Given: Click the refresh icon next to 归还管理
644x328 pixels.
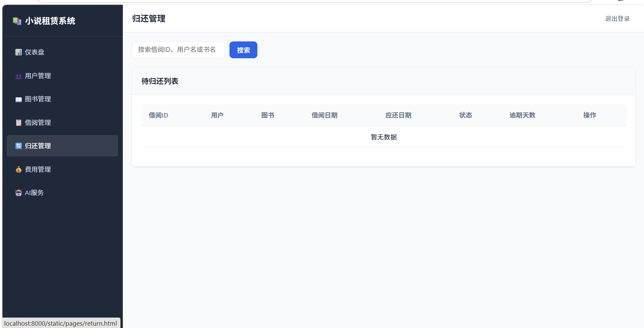Looking at the screenshot, I should click(x=19, y=146).
